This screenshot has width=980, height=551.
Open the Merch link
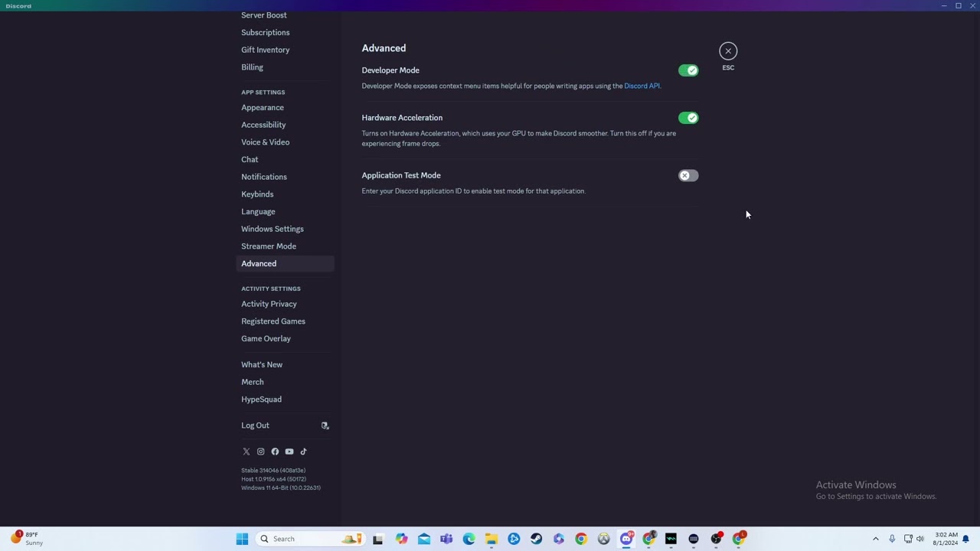click(x=253, y=382)
